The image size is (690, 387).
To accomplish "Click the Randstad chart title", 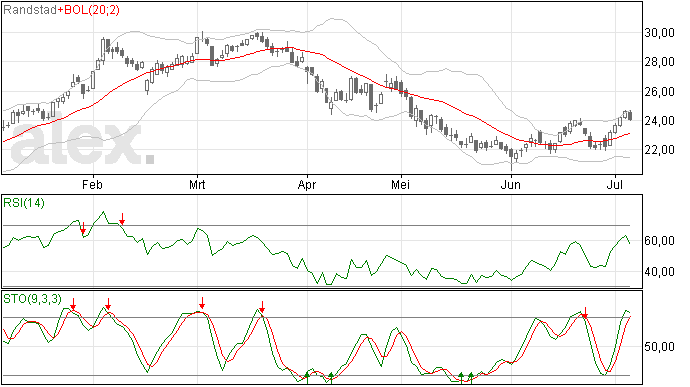I will point(29,10).
